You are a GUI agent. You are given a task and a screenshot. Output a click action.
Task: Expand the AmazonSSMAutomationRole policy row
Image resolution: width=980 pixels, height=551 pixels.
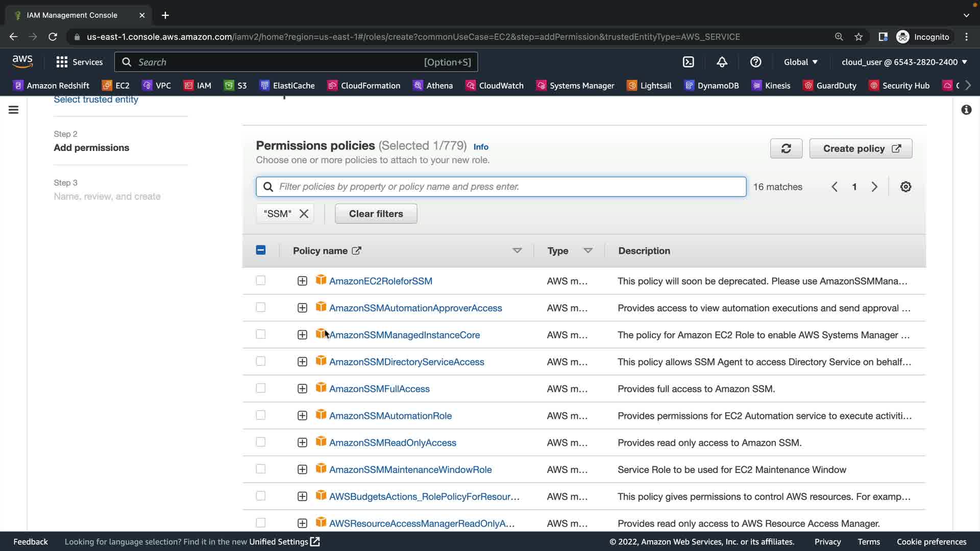tap(302, 416)
